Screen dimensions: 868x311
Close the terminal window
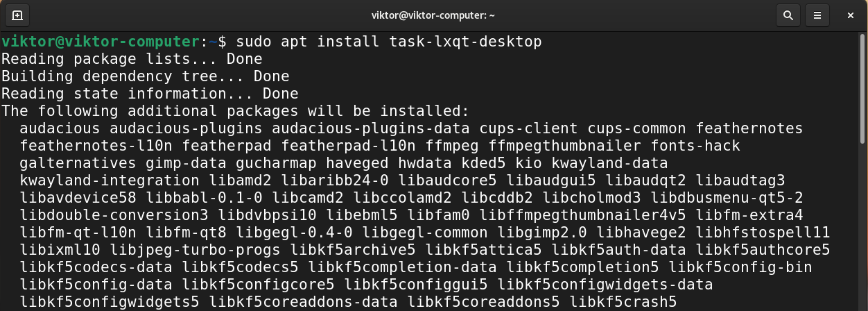pyautogui.click(x=850, y=14)
